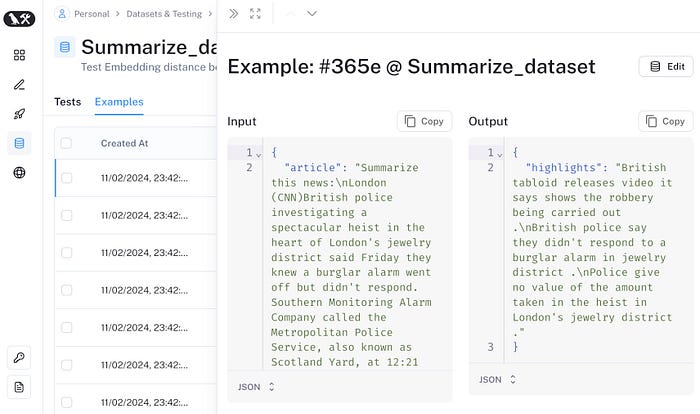Open the rocket deployments icon in sidebar
700x414 pixels.
pyautogui.click(x=19, y=114)
